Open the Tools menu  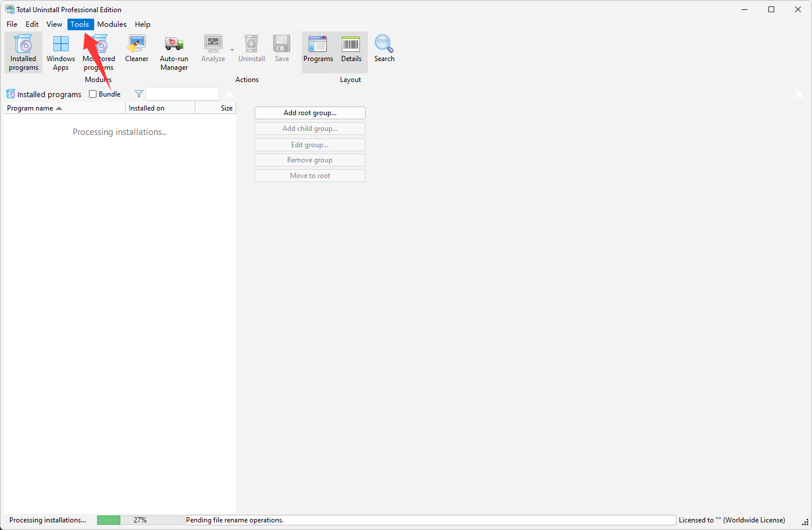click(80, 24)
